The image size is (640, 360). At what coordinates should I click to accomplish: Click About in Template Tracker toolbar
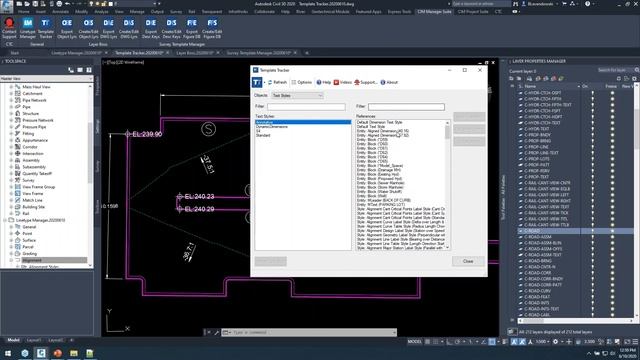click(x=389, y=82)
